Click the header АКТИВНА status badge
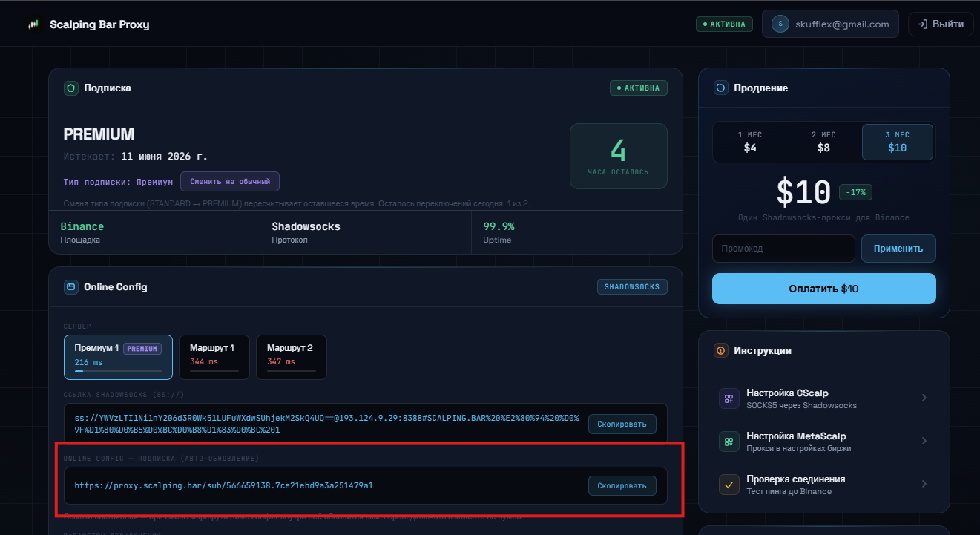This screenshot has height=535, width=980. click(x=724, y=24)
